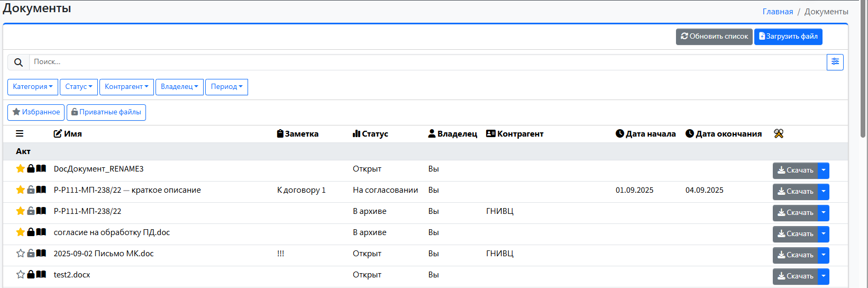Click the hamburger menu icon in table header
868x288 pixels.
pyautogui.click(x=20, y=134)
